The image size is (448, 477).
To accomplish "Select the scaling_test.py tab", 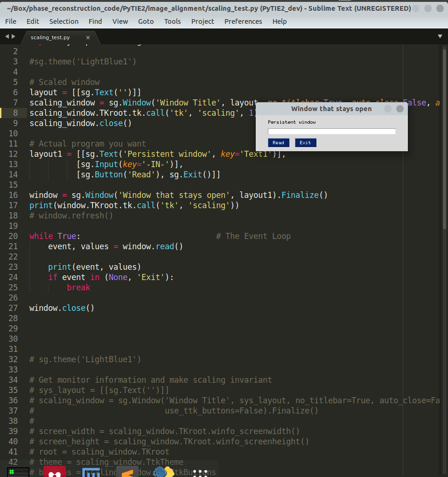I will click(49, 37).
